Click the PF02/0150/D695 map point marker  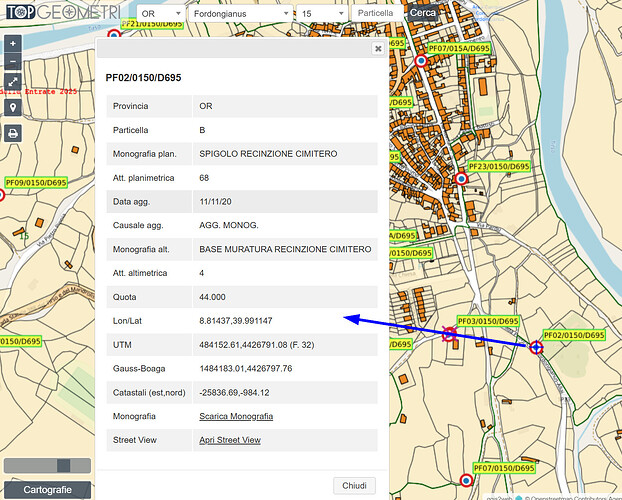[x=536, y=348]
